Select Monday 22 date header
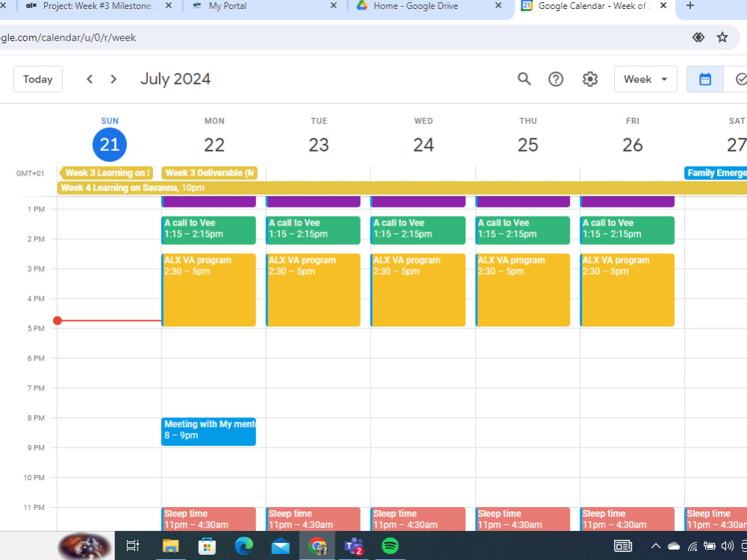Viewport: 747px width, 560px height. [214, 144]
